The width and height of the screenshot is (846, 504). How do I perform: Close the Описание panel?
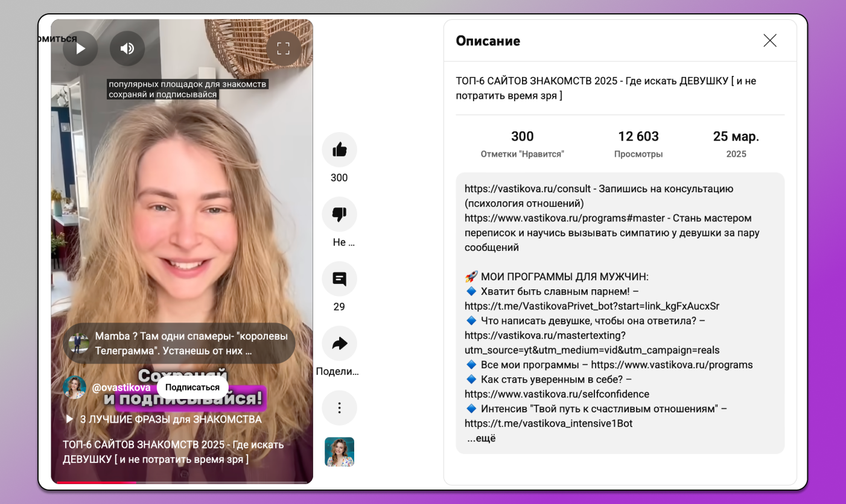pos(770,40)
